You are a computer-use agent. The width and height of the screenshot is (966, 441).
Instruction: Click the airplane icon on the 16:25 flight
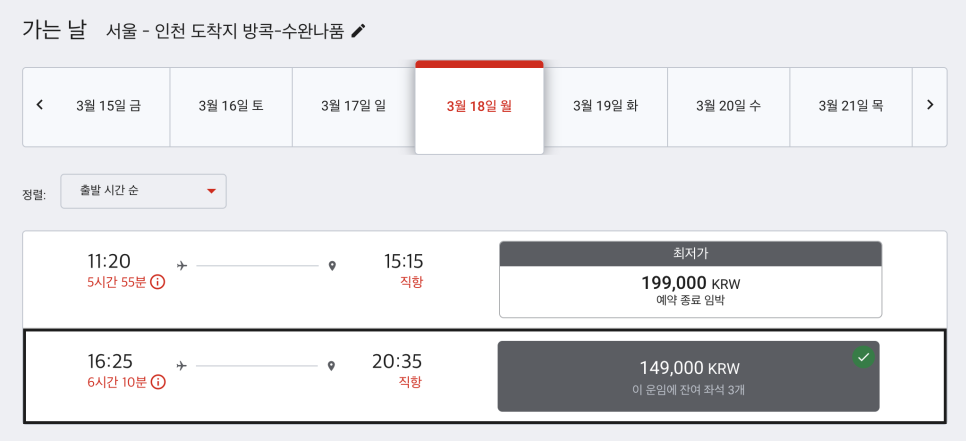click(182, 366)
